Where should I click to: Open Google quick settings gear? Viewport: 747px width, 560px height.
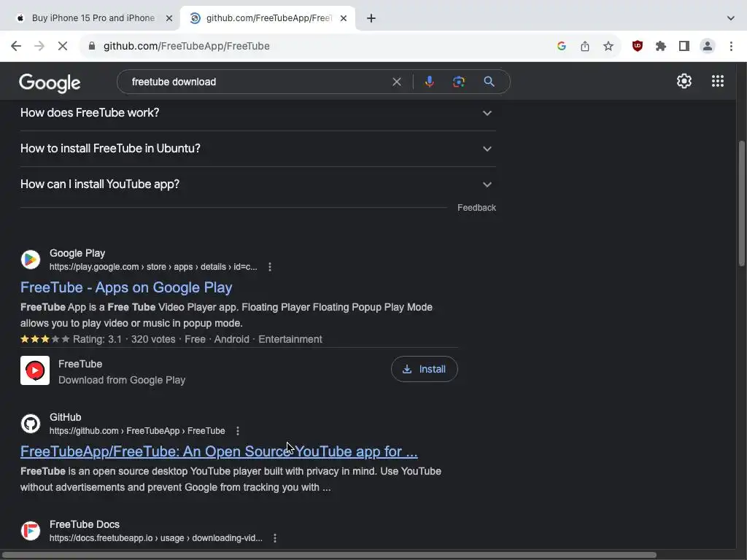click(x=684, y=81)
